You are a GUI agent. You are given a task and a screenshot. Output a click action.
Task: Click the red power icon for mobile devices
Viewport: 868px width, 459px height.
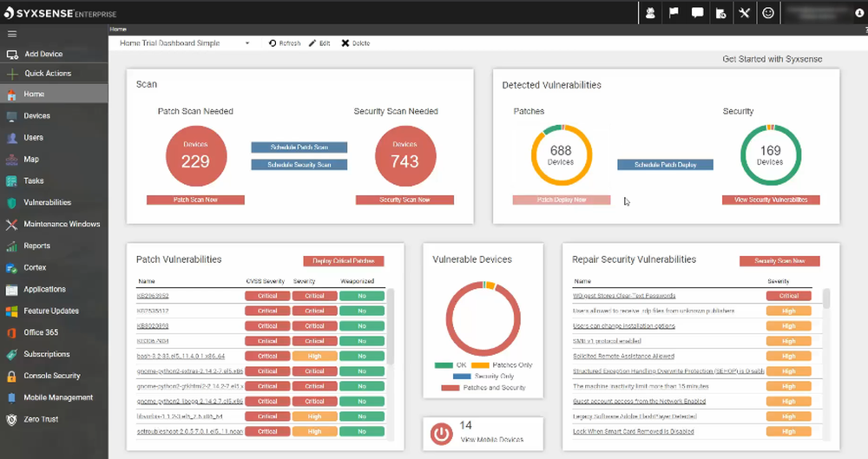441,434
